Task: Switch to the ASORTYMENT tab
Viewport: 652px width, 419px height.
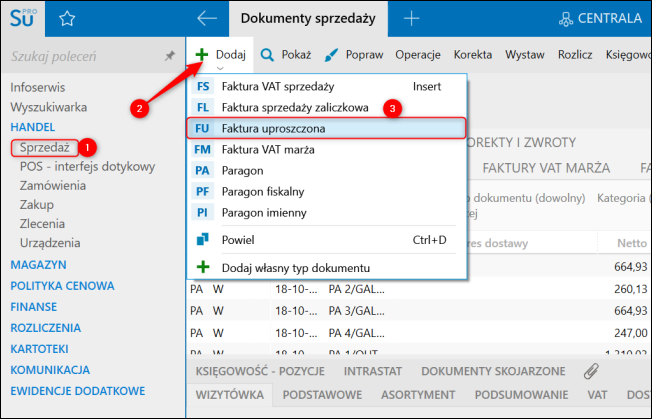Action: click(x=418, y=395)
